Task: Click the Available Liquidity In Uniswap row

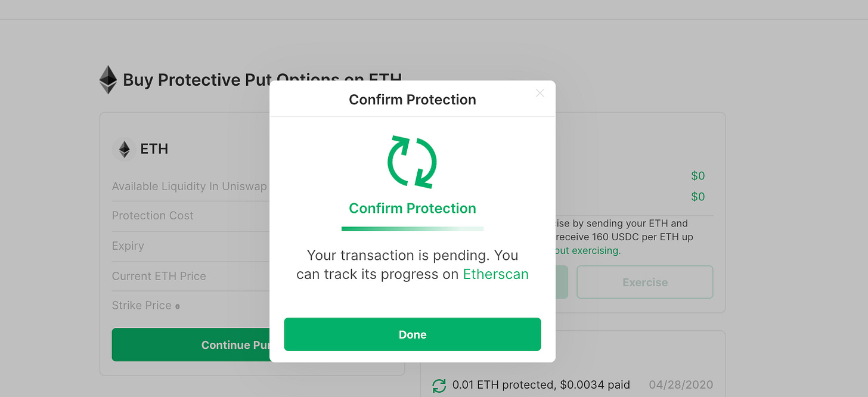Action: coord(190,187)
